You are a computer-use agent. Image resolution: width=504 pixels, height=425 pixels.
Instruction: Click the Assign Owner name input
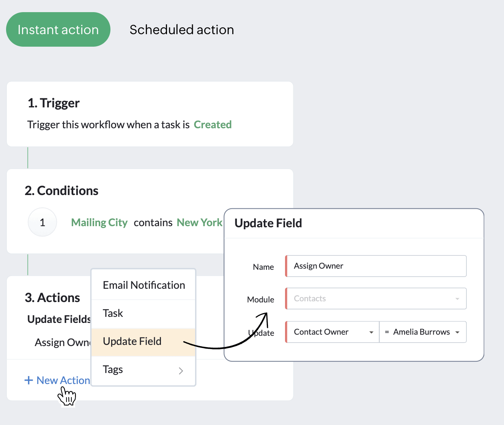[x=376, y=266]
